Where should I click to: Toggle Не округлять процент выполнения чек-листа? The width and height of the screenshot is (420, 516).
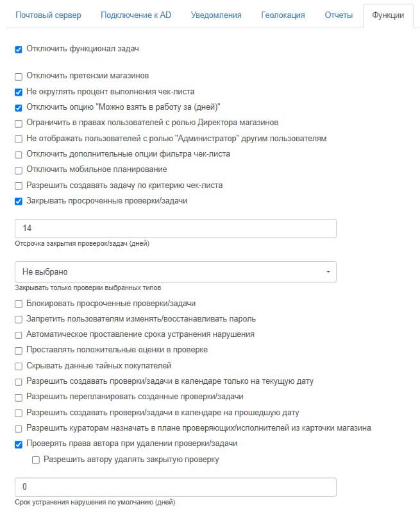pyautogui.click(x=19, y=92)
